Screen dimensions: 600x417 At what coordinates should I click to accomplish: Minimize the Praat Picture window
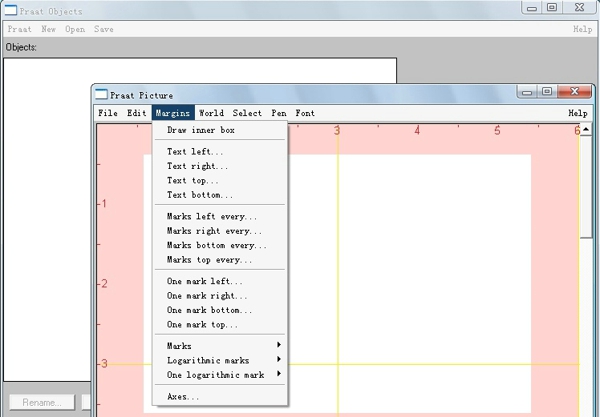click(x=527, y=92)
